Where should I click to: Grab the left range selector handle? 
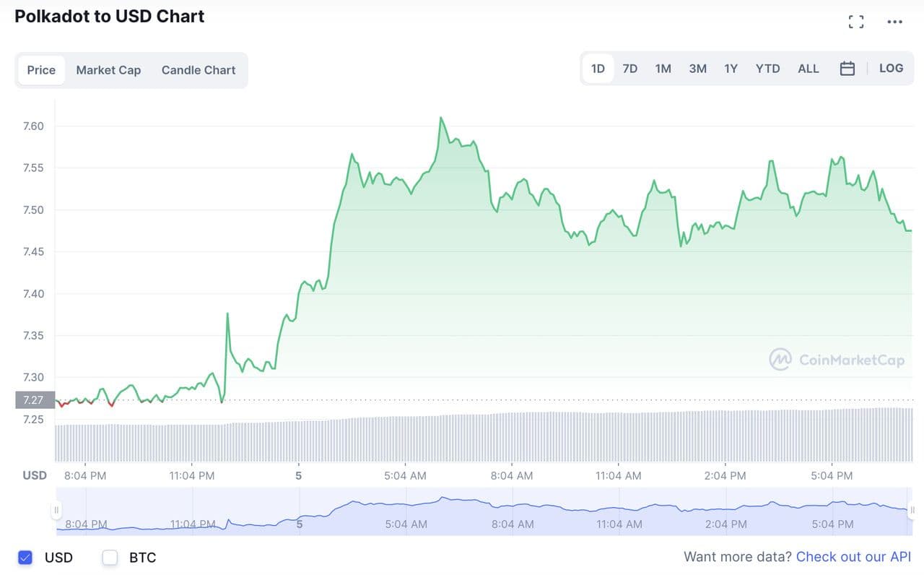[x=56, y=511]
